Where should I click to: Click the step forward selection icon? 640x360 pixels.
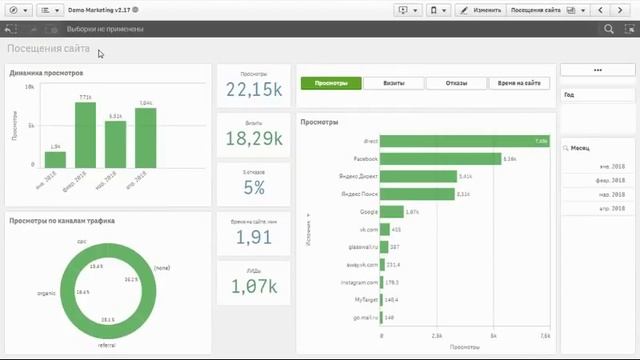click(33, 29)
